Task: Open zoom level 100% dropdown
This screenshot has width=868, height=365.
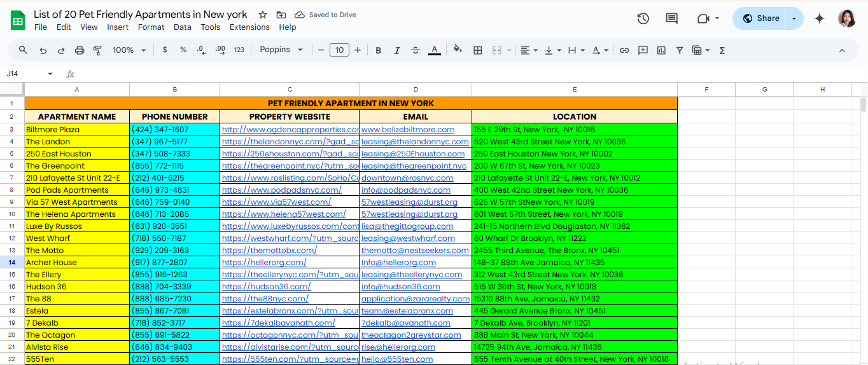Action: pyautogui.click(x=129, y=50)
